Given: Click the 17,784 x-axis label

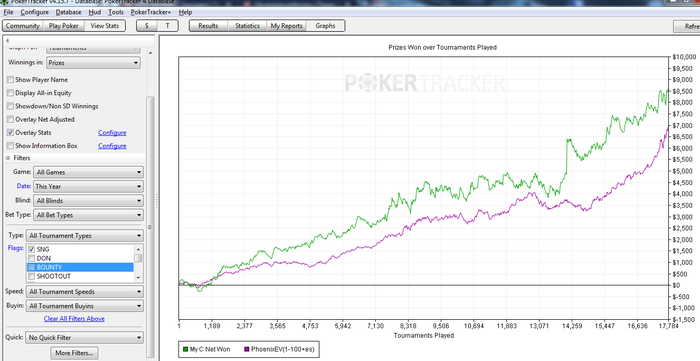Looking at the screenshot, I should pos(668,326).
